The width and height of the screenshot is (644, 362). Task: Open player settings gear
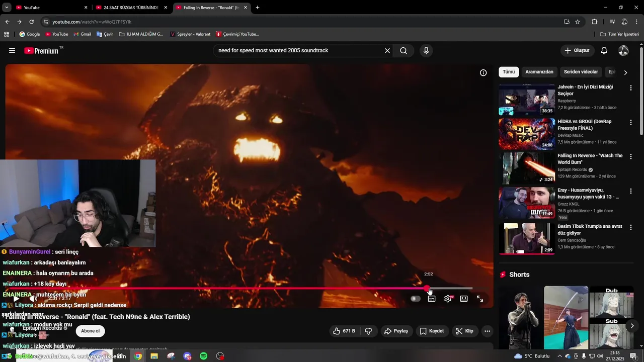pos(448,299)
